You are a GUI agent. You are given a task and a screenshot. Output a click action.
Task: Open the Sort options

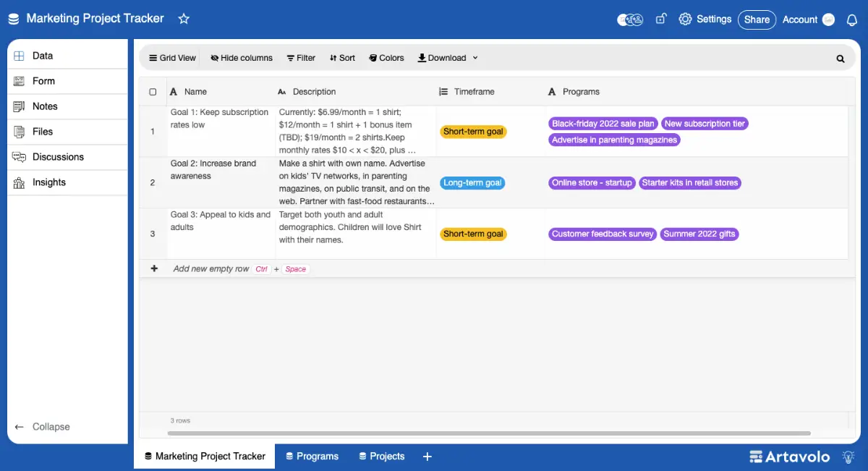pos(342,58)
